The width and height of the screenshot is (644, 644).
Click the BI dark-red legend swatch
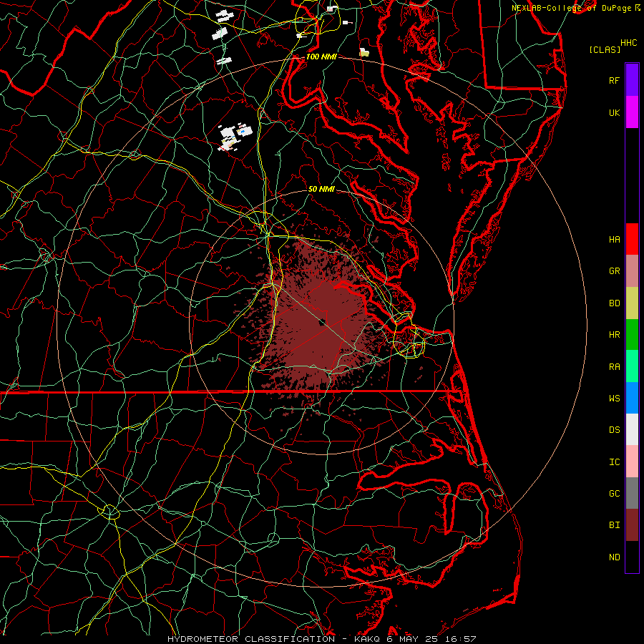tap(632, 525)
